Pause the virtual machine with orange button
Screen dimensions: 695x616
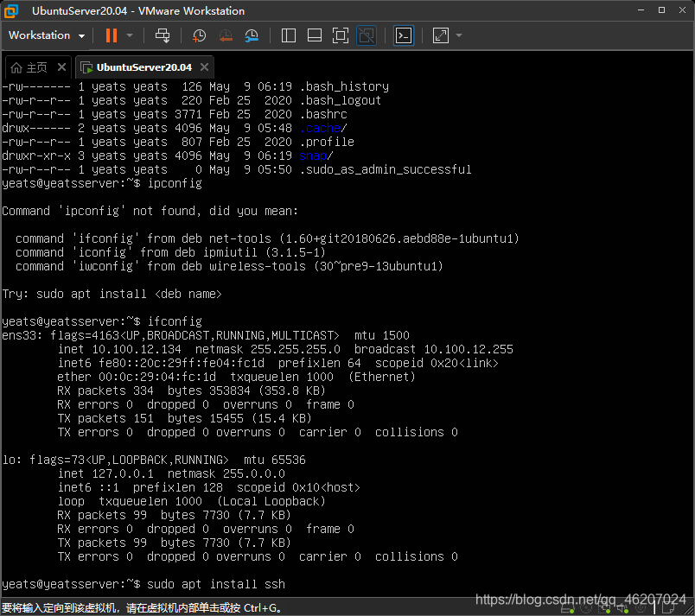[x=112, y=35]
